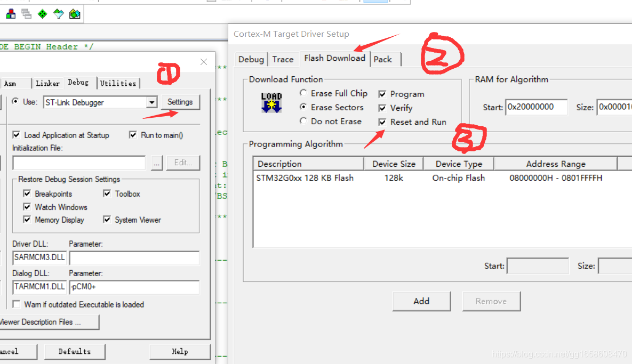This screenshot has height=364, width=632.
Task: Disable Load Application at Startup
Action: click(17, 135)
